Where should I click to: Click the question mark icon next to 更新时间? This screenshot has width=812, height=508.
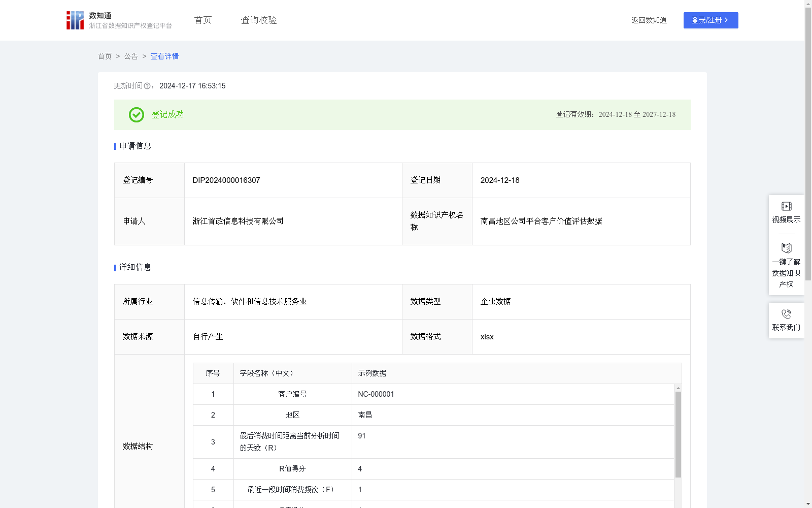point(147,86)
